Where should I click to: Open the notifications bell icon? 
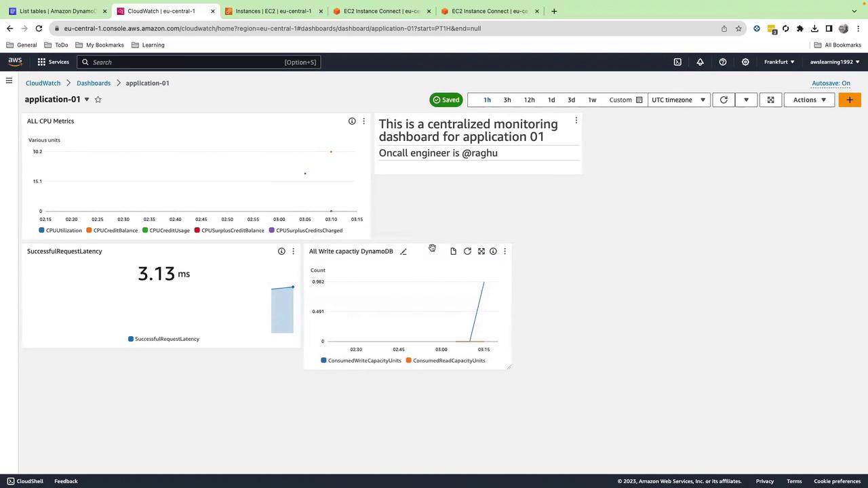[x=700, y=62]
